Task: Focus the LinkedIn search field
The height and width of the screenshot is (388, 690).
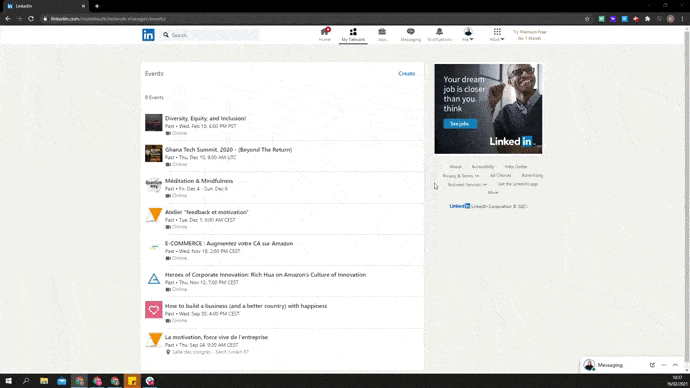Action: click(211, 35)
